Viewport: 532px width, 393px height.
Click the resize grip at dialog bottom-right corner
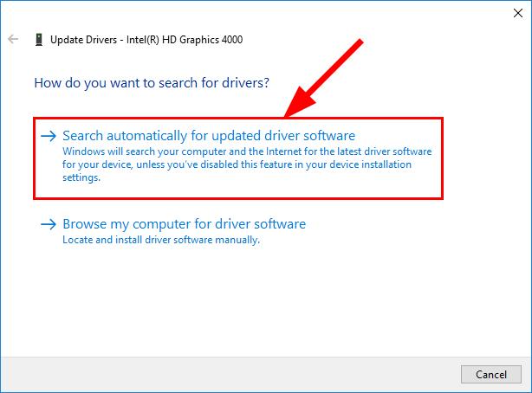coord(527,388)
